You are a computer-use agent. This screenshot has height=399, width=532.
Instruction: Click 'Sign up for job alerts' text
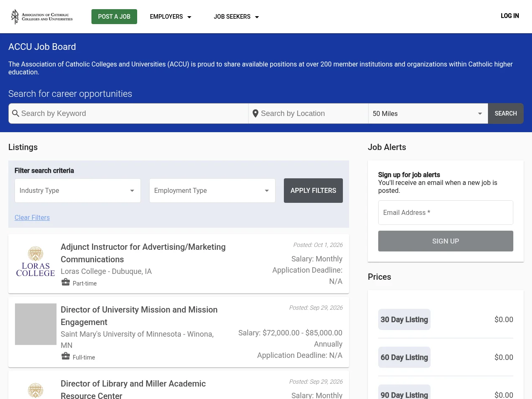409,175
